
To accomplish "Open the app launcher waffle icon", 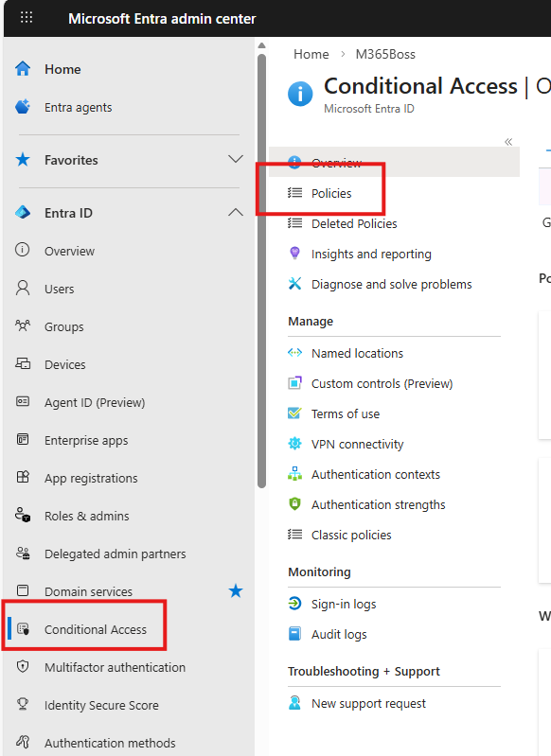I will click(x=27, y=18).
